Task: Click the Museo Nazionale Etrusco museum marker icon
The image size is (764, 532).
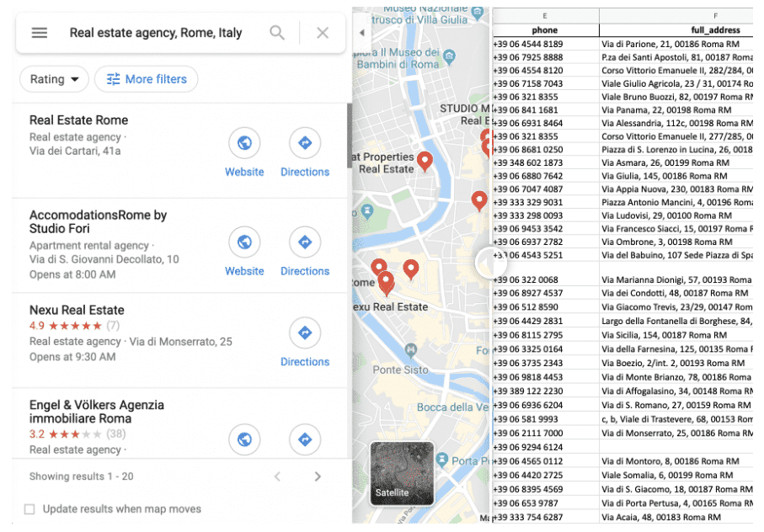Action: point(478,13)
